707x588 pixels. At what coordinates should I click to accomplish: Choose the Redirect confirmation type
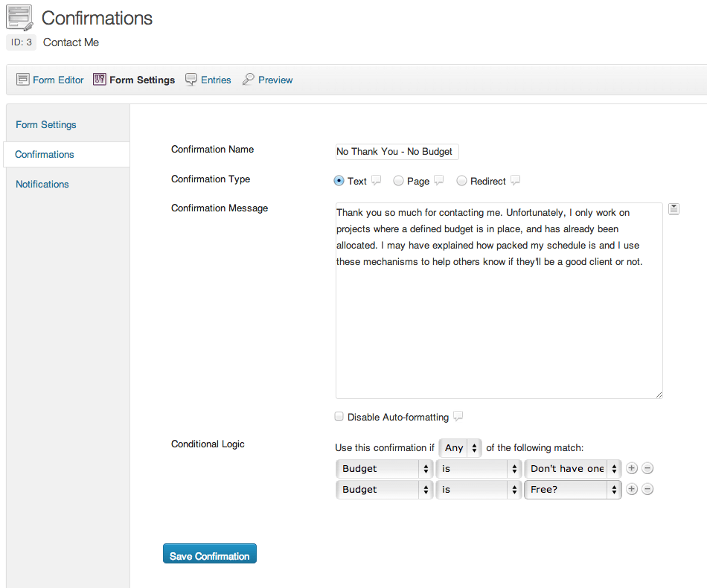tap(462, 181)
